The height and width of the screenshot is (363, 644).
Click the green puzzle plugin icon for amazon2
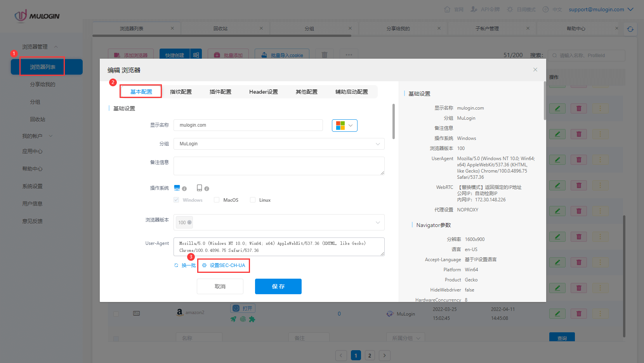coord(252,319)
